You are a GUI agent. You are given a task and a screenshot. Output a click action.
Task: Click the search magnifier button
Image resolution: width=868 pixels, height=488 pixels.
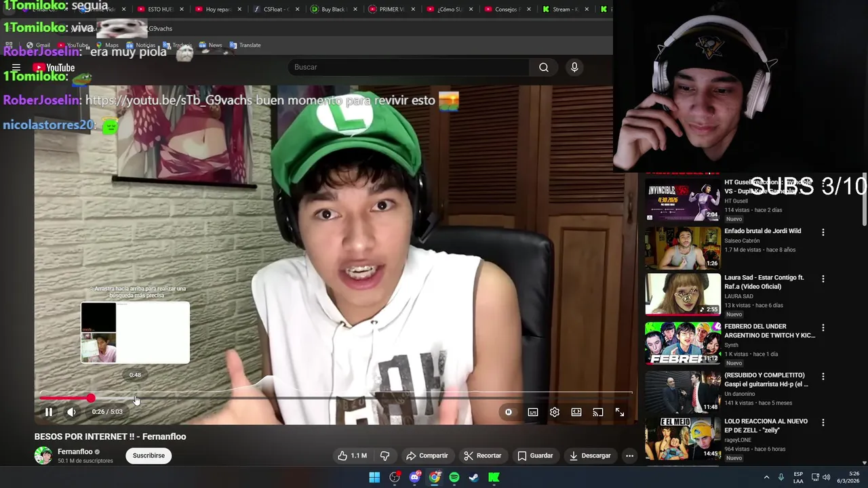(544, 67)
